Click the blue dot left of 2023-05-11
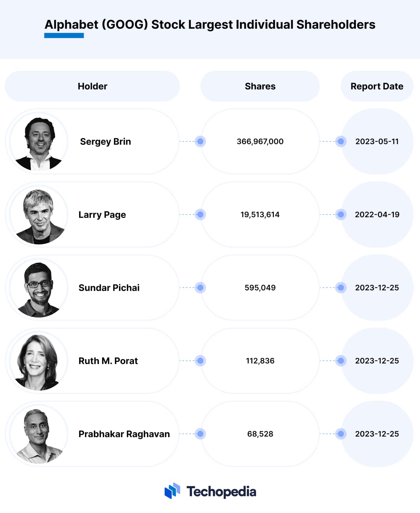Screen dimensions: 420x513 pos(341,141)
